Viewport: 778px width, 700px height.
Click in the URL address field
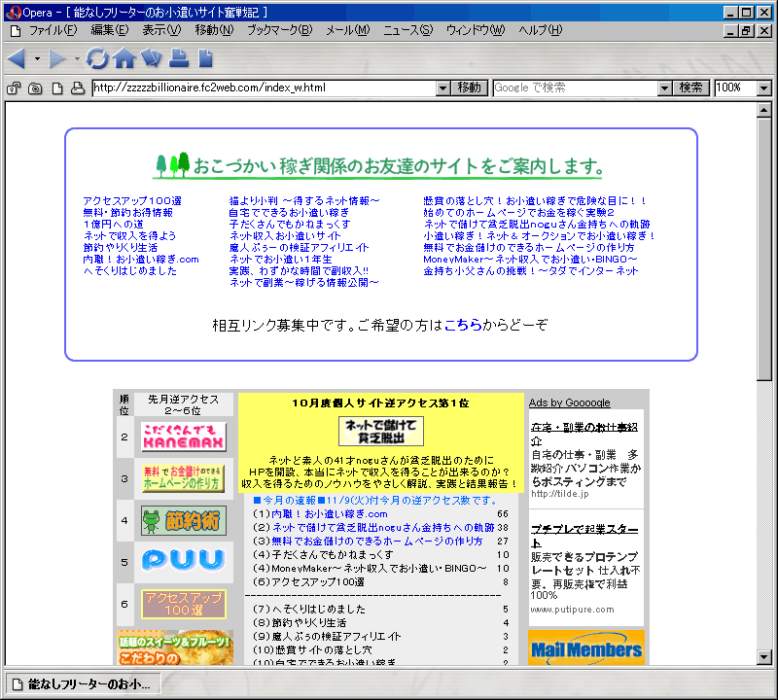coord(265,87)
